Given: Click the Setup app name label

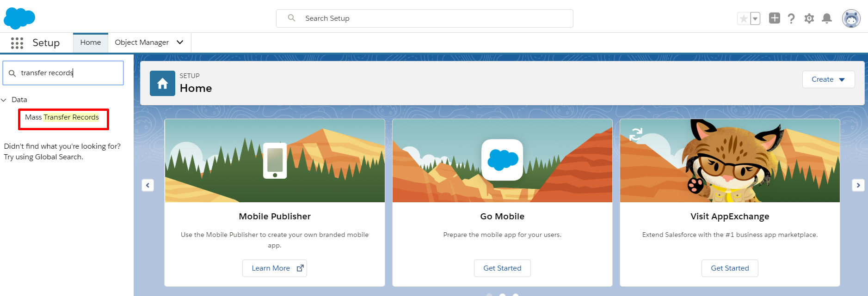Looking at the screenshot, I should [x=46, y=43].
